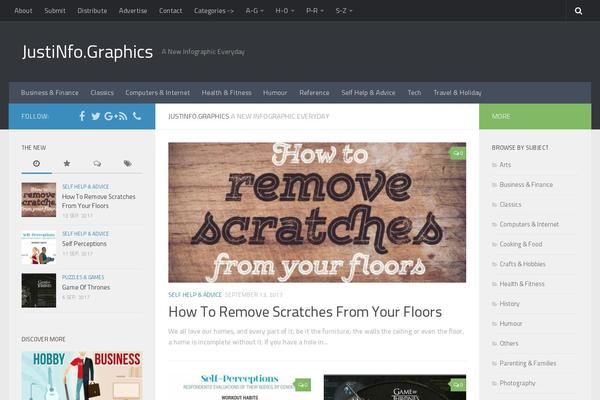Screen dimensions: 600x400
Task: Open sidebar thumbnail for Remove Scratches post
Action: point(39,200)
